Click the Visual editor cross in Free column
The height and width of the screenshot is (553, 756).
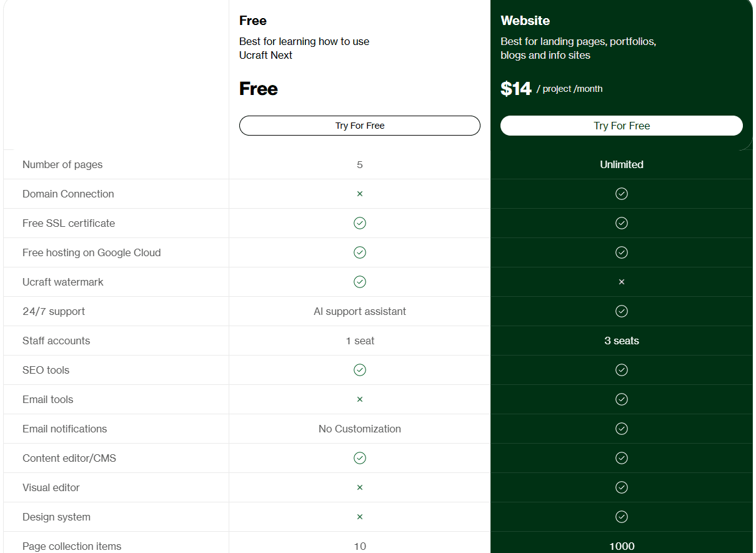tap(360, 487)
